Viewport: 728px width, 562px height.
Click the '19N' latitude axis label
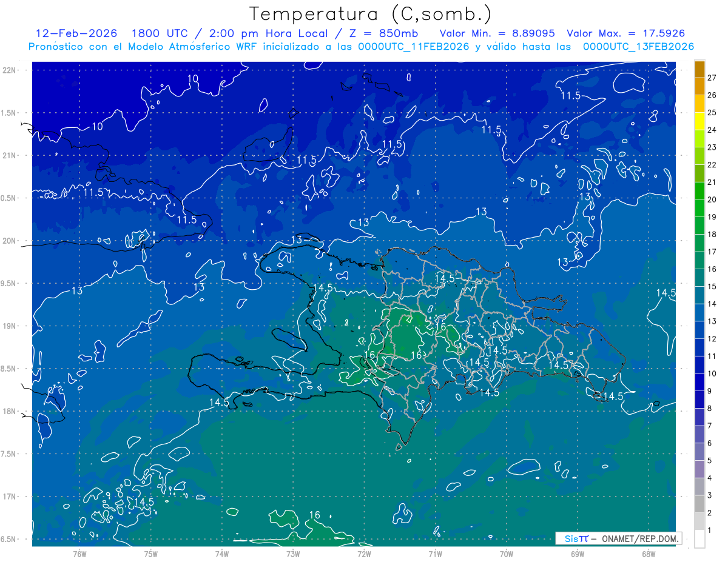coord(9,326)
